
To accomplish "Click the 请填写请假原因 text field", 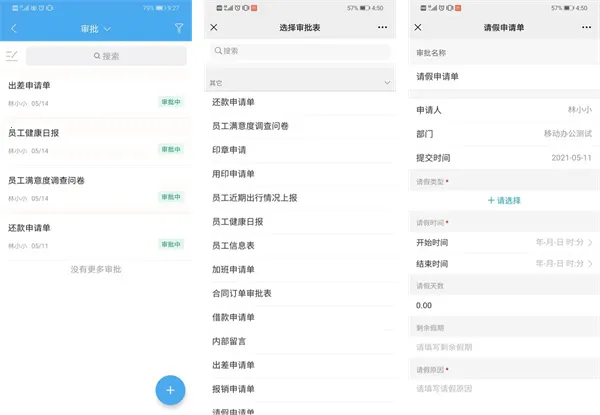I will click(504, 389).
